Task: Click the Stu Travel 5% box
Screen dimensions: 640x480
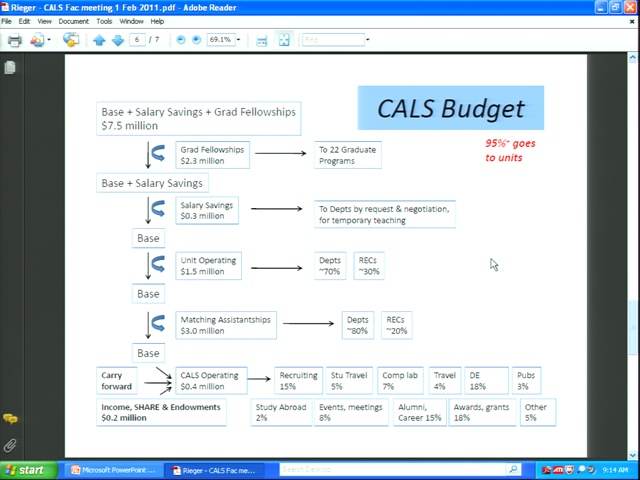Action: (349, 381)
